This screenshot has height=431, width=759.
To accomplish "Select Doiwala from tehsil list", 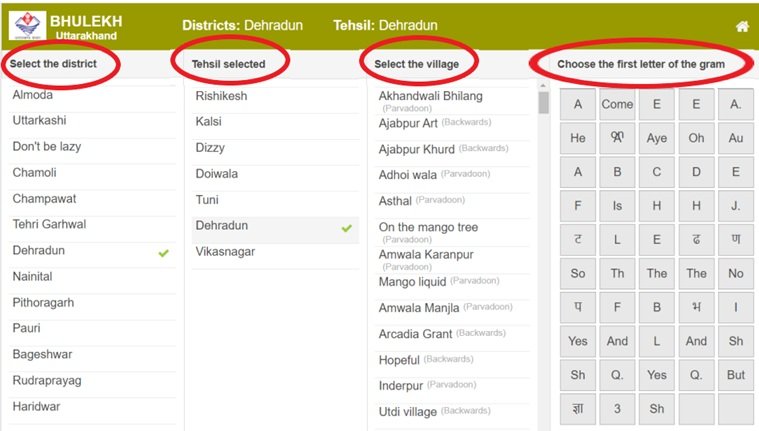I will 217,174.
